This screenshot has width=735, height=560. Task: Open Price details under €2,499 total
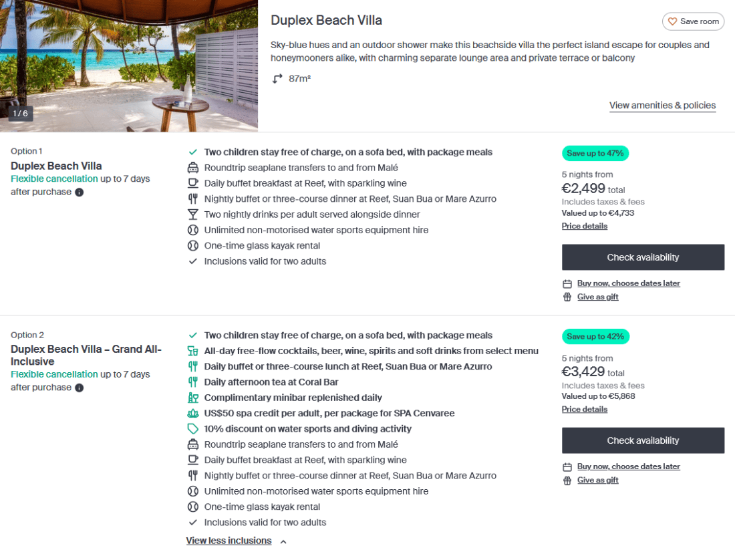point(585,226)
